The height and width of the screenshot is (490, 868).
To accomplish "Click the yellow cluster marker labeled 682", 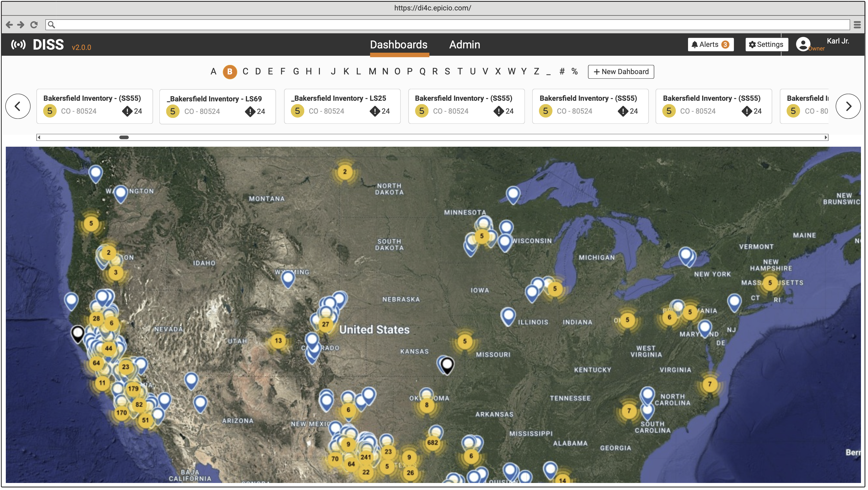I will (433, 443).
